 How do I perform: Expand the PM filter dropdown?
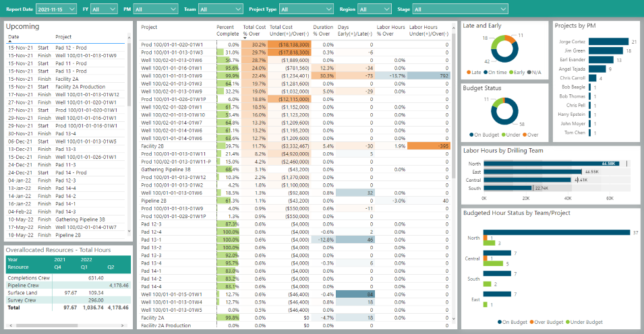pyautogui.click(x=155, y=9)
